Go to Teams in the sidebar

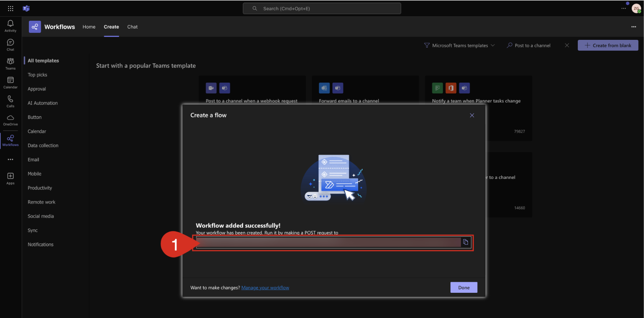(x=11, y=64)
